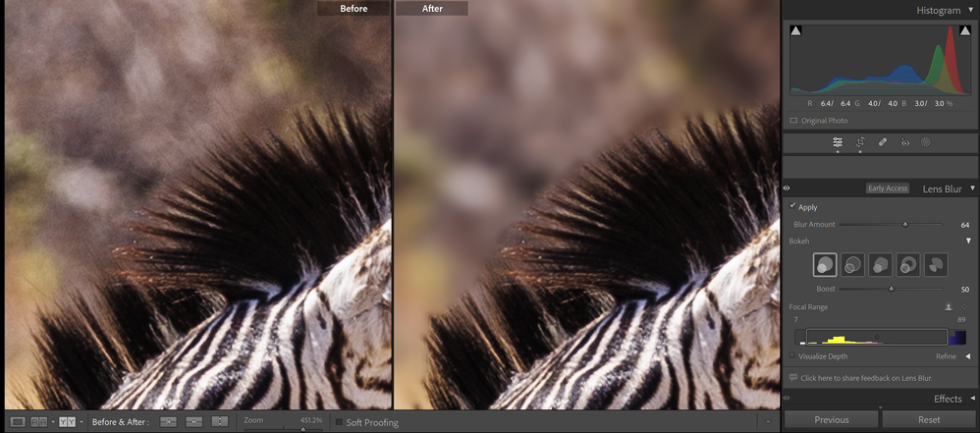Image resolution: width=980 pixels, height=433 pixels.
Task: Open the Masking dotted-circle tool
Action: coord(926,142)
